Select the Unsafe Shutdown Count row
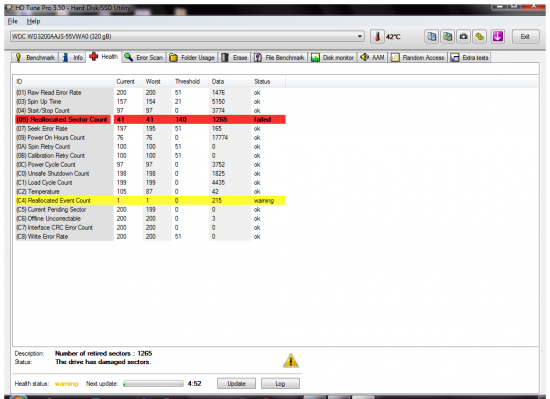The height and width of the screenshot is (399, 550). (x=150, y=174)
